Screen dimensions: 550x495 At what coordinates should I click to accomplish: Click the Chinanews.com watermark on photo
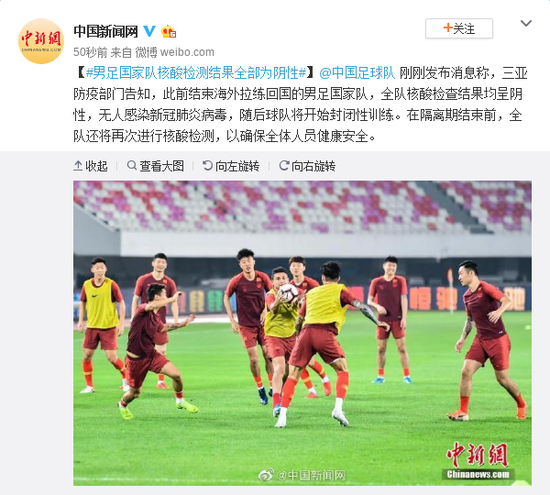point(478,475)
